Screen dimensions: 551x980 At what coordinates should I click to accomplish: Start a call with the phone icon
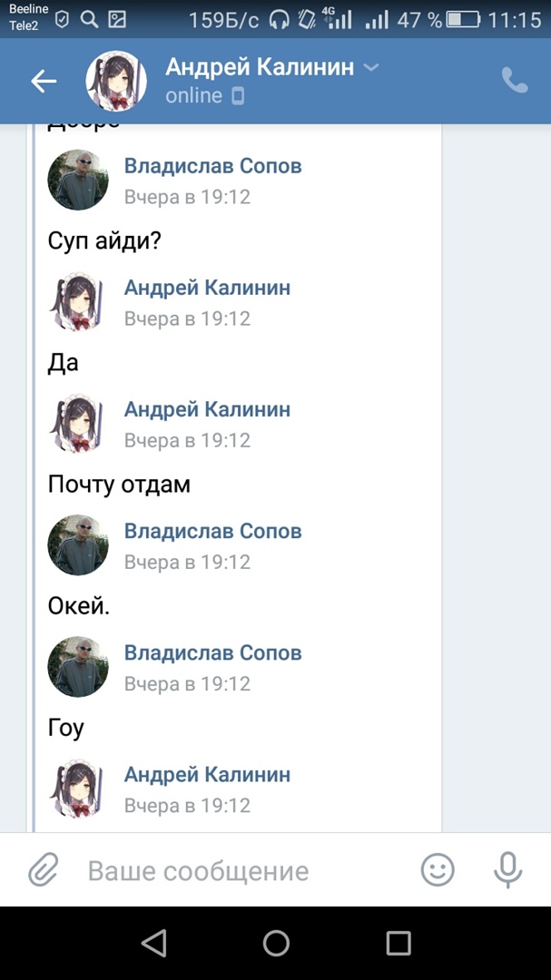click(x=515, y=81)
